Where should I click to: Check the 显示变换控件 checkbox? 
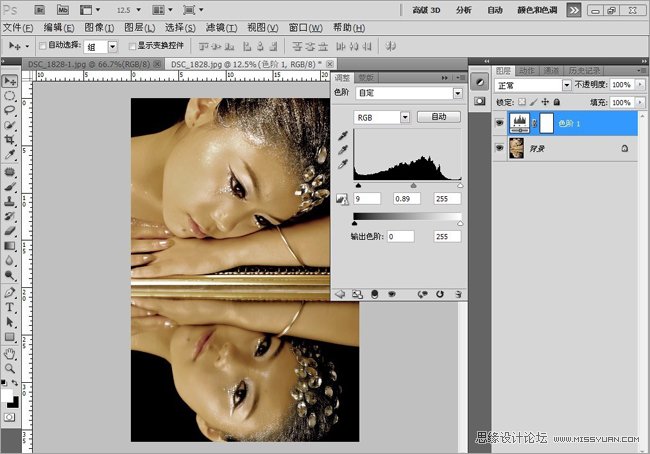(x=132, y=46)
